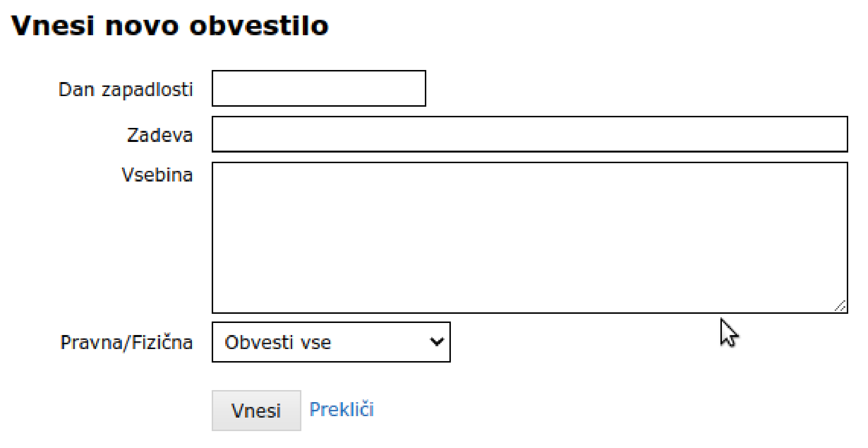Screen dimensions: 868x448
Task: Click the Dan zapadlosti label
Action: 127,89
